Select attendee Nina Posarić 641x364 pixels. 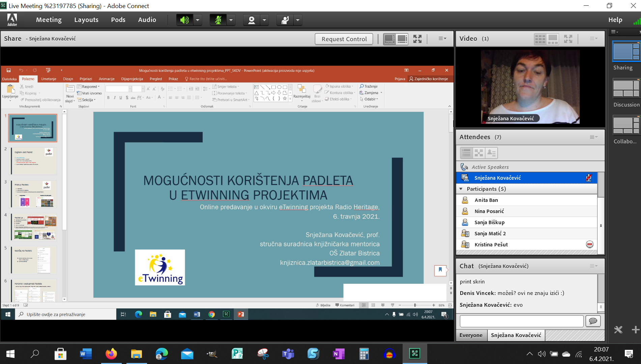[526, 211]
